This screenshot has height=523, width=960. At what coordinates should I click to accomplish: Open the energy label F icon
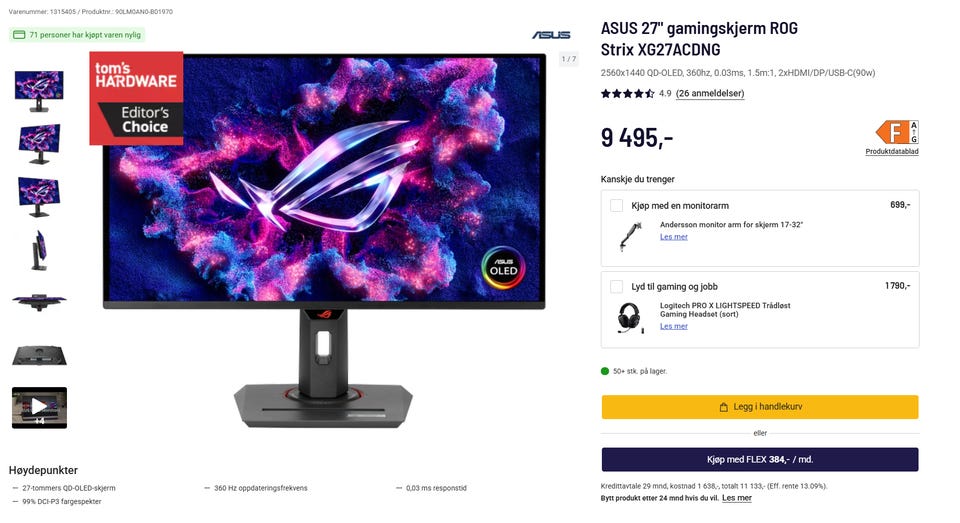click(x=896, y=132)
